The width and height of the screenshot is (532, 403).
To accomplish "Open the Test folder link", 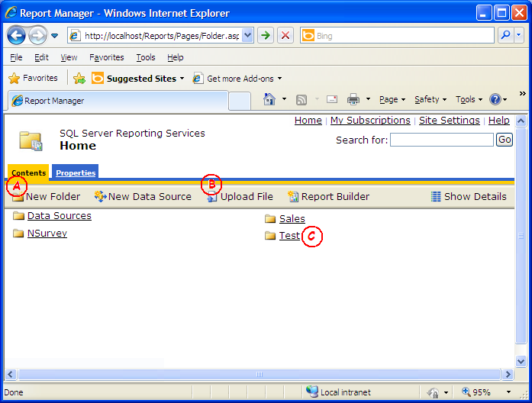I will (289, 235).
